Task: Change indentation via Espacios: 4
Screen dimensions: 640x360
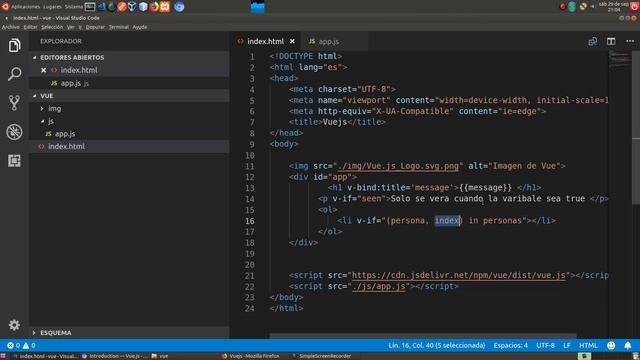Action: [510, 345]
